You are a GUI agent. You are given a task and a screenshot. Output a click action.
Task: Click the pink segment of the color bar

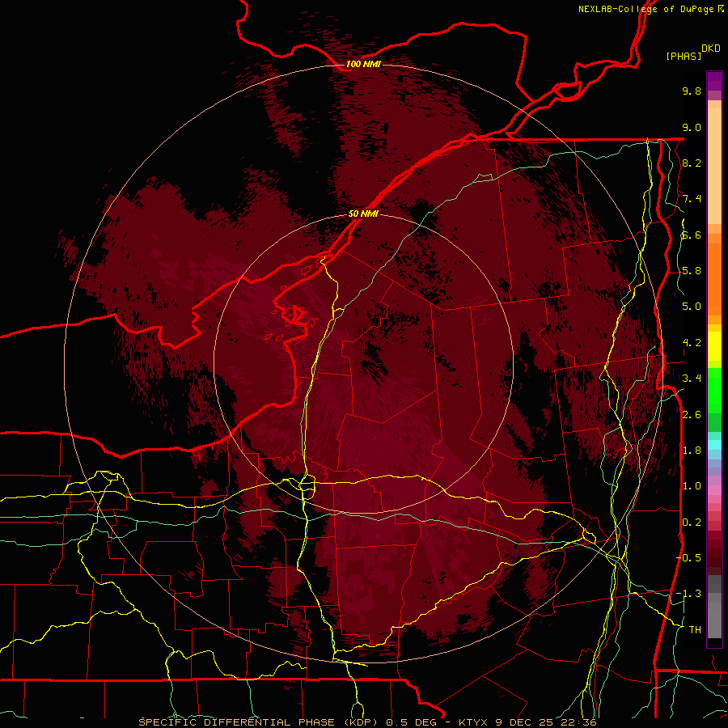click(x=714, y=490)
